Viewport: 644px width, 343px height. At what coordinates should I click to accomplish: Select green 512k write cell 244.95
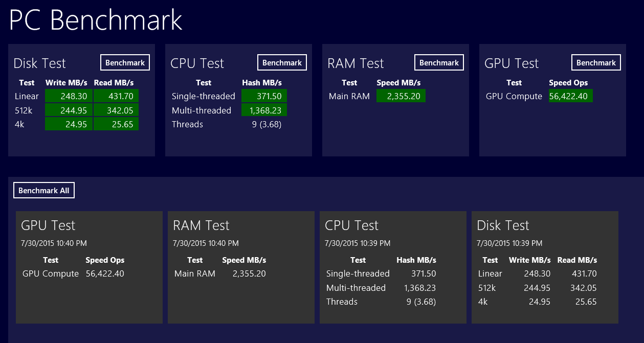tap(69, 110)
